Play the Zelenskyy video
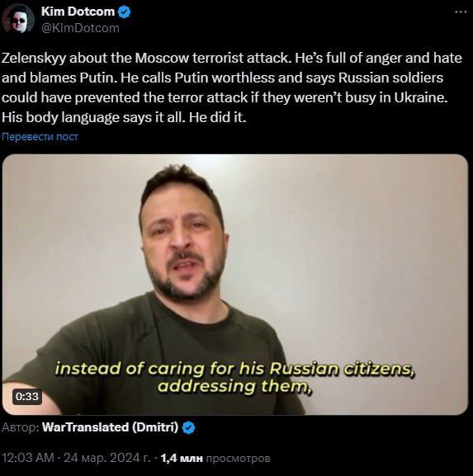This screenshot has height=476, width=473. (234, 285)
